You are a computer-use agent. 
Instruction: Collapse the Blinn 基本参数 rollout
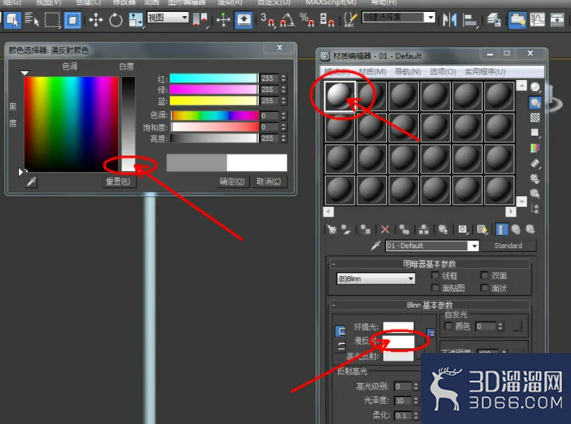tap(429, 305)
